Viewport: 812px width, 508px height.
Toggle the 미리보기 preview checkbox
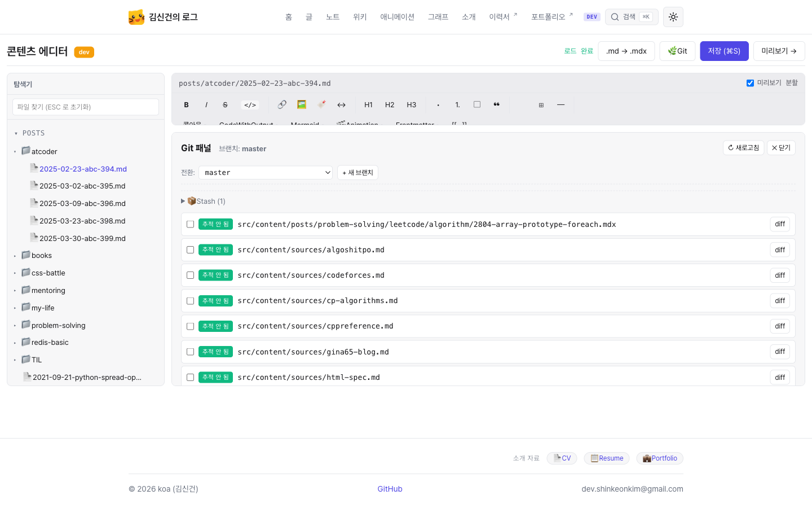[750, 83]
